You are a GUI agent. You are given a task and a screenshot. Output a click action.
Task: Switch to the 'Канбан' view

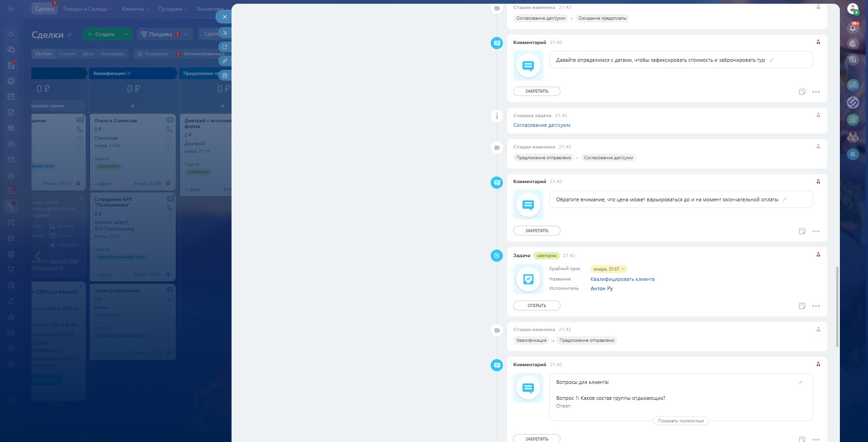[x=44, y=54]
